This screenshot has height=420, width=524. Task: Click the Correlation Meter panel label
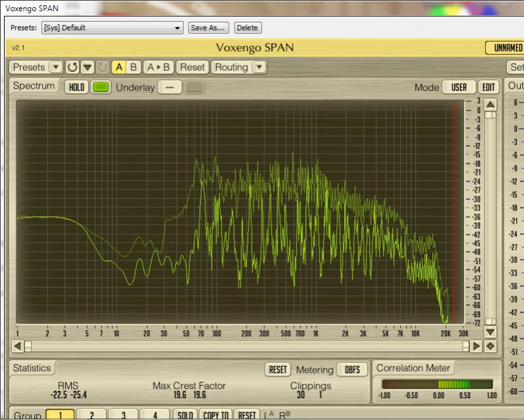(413, 368)
